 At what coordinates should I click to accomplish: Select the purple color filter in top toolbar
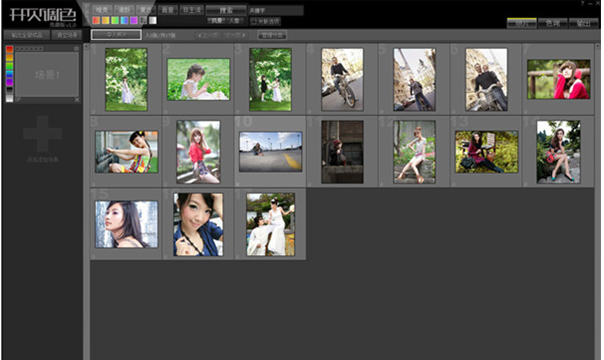134,20
